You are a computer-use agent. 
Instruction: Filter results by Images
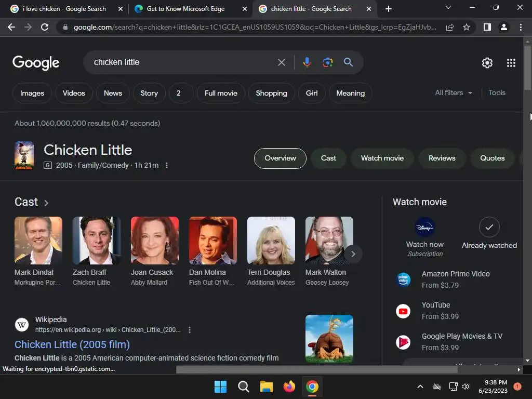[x=32, y=93]
